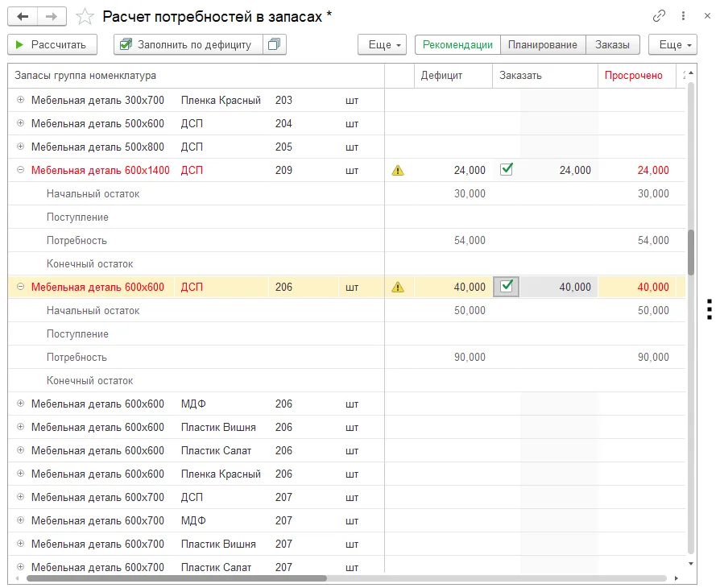The image size is (720, 588).
Task: Click the Заполнить по дефициту button
Action: pyautogui.click(x=188, y=44)
